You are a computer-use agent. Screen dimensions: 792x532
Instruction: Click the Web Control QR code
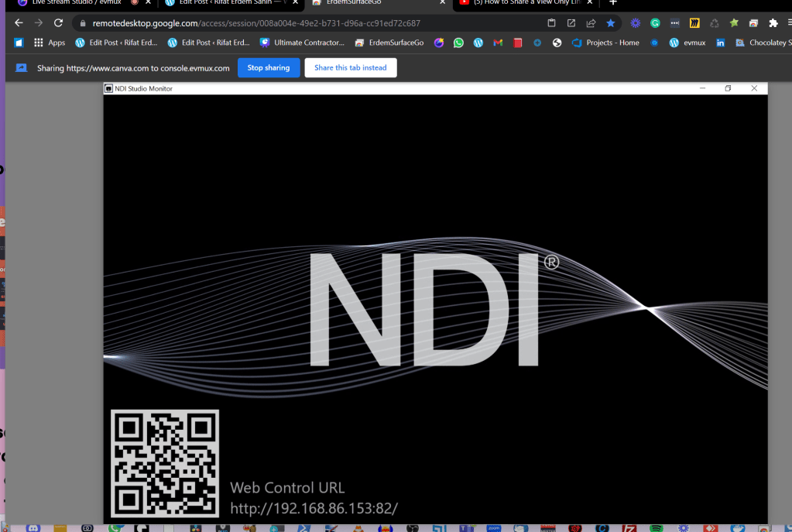pos(165,463)
